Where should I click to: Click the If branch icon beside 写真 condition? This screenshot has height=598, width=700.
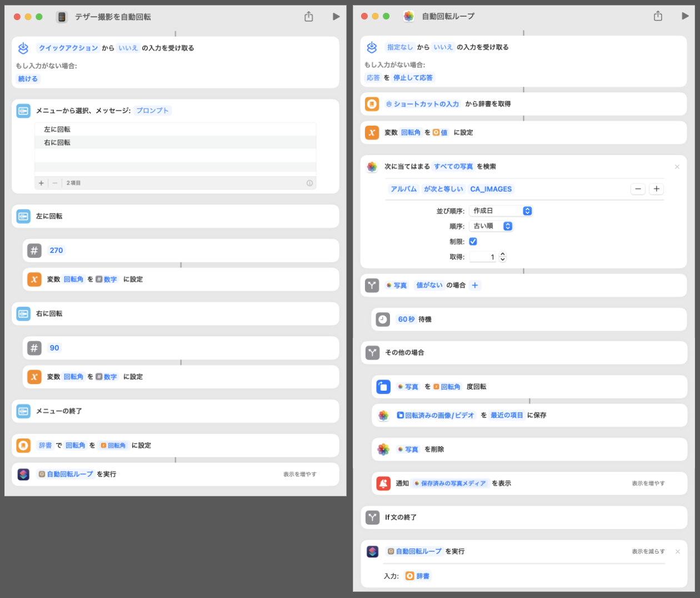[x=372, y=286]
